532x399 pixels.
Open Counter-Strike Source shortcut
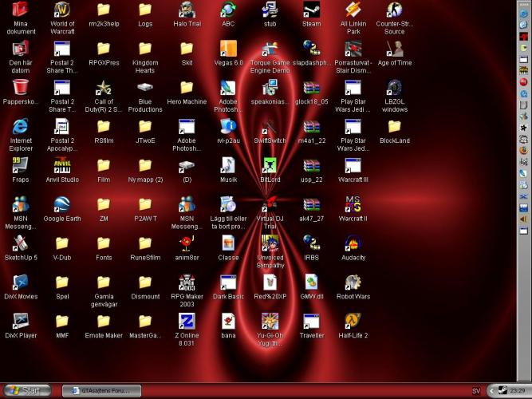[x=394, y=10]
